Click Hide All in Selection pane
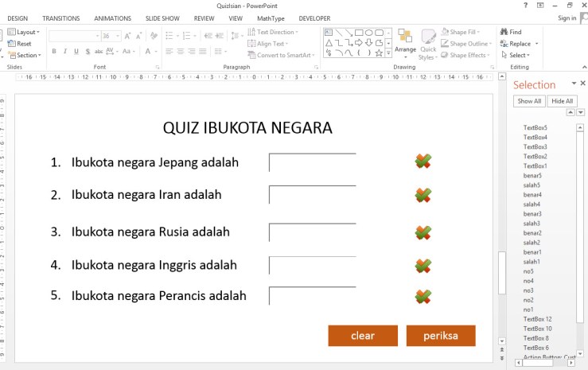This screenshot has width=588, height=370. click(x=562, y=101)
